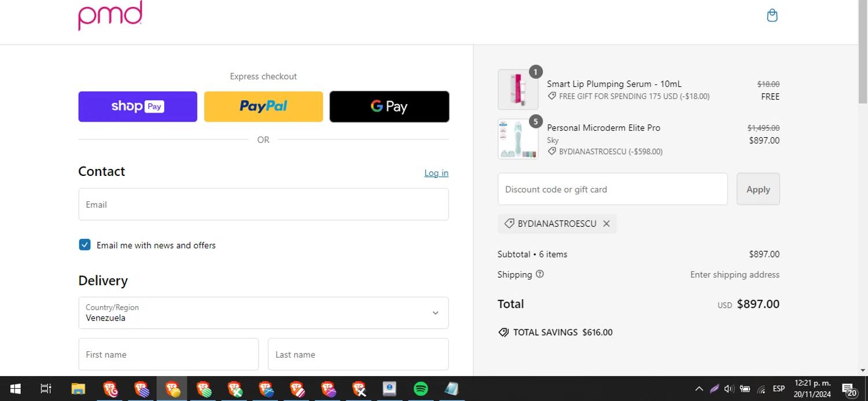The image size is (868, 401).
Task: Click the pmd logo
Action: (x=111, y=15)
